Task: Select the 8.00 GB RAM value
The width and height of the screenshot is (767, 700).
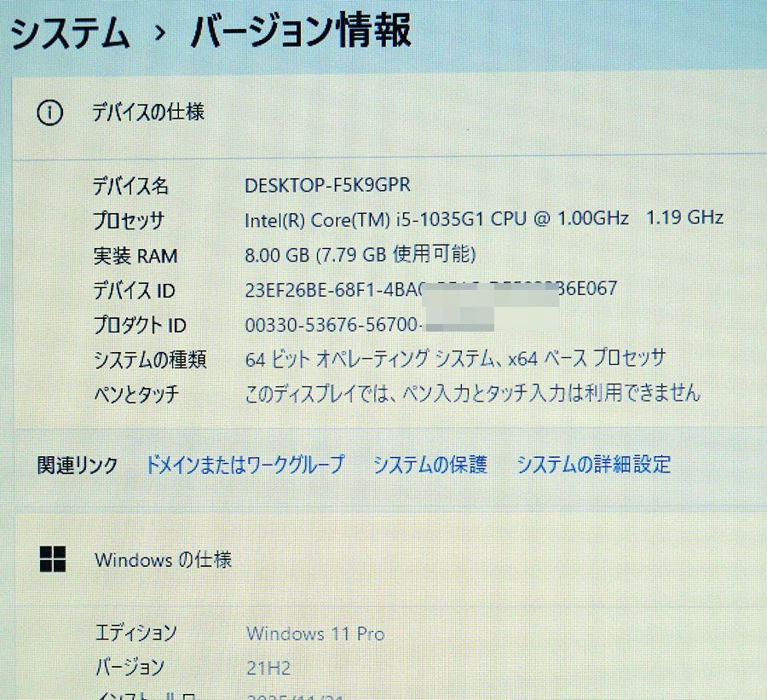Action: (x=360, y=255)
